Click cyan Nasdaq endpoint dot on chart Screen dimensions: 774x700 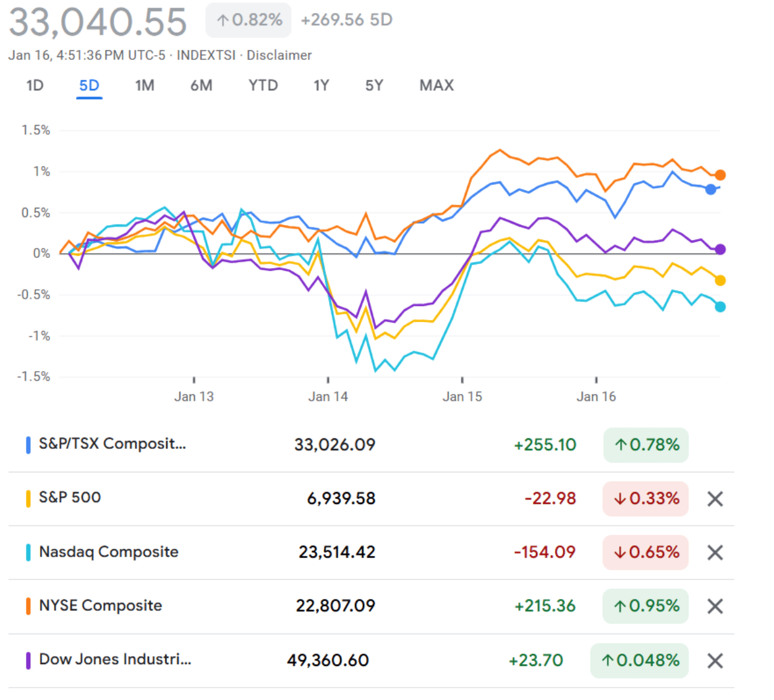pos(720,307)
